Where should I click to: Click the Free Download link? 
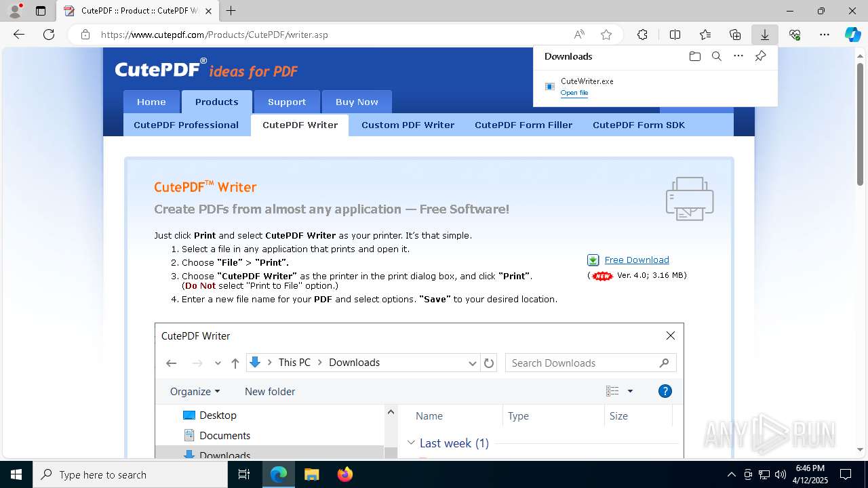click(x=637, y=260)
